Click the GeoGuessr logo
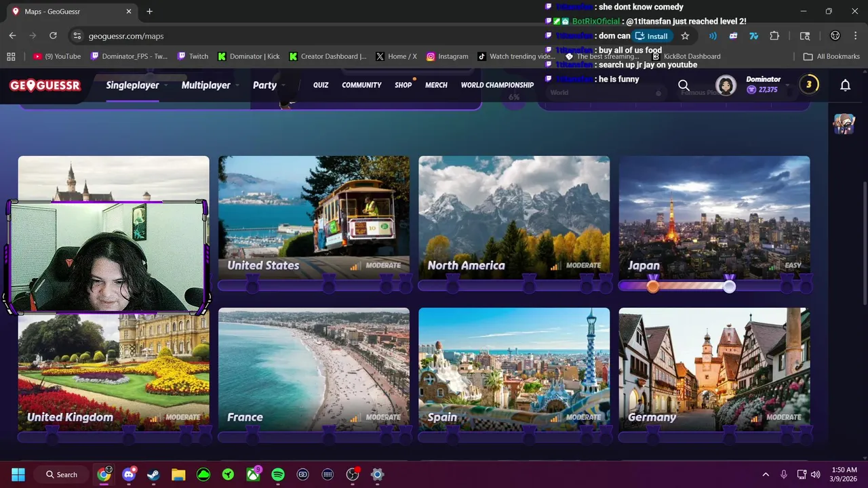Image resolution: width=868 pixels, height=488 pixels. coord(45,85)
